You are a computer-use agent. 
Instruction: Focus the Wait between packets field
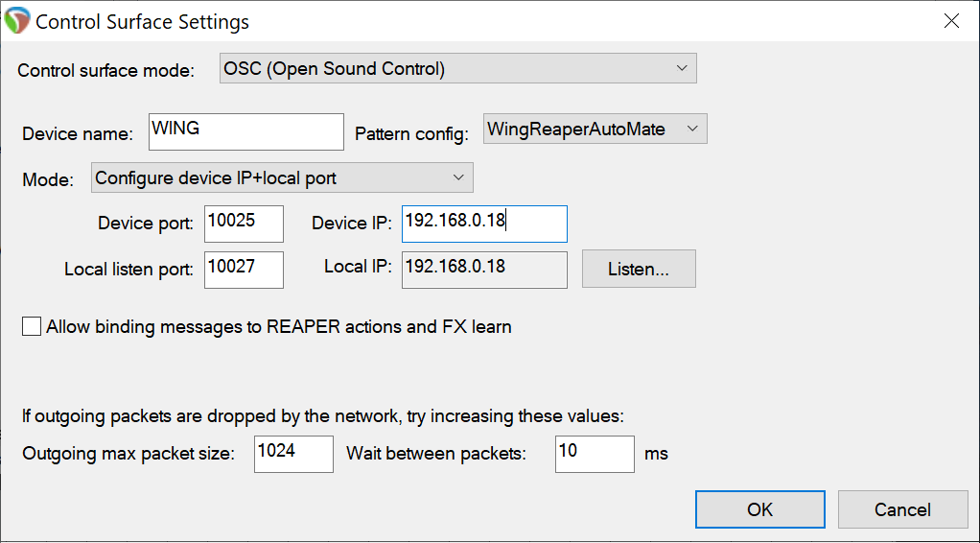[x=595, y=454]
